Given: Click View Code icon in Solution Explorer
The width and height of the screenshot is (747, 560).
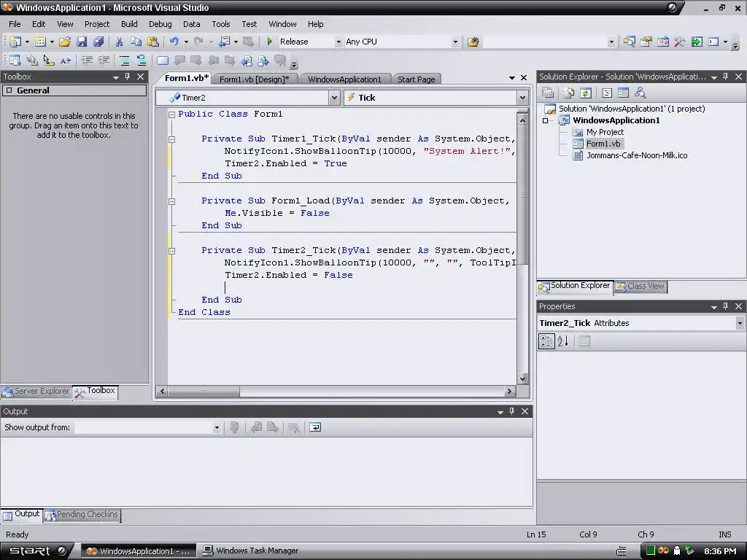Looking at the screenshot, I should click(606, 93).
